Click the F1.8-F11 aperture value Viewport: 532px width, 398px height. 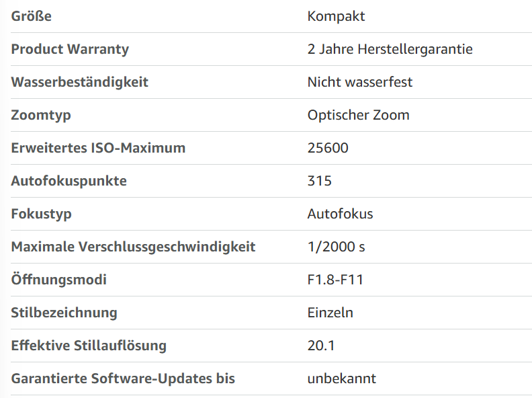(335, 280)
